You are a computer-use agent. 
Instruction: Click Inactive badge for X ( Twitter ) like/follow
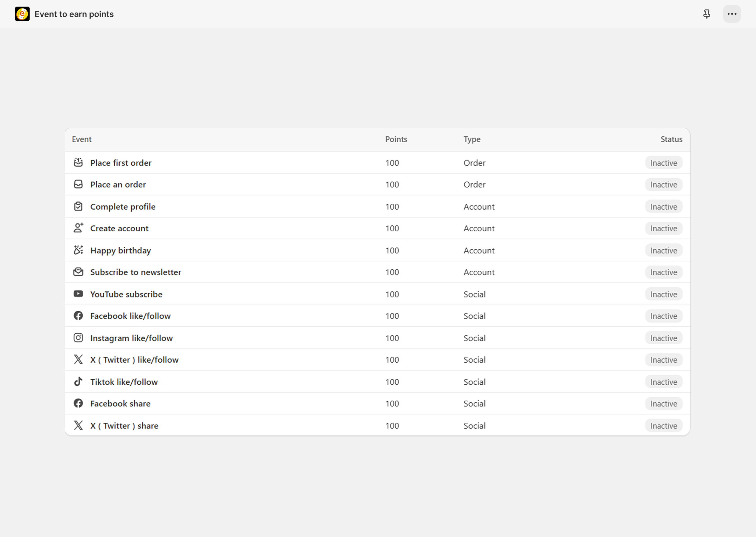pos(664,360)
